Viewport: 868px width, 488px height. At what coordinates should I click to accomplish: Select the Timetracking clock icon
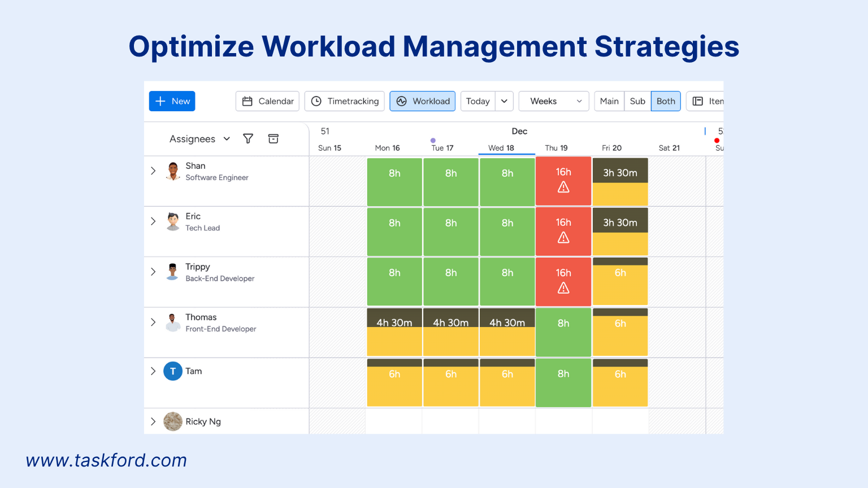click(x=316, y=101)
